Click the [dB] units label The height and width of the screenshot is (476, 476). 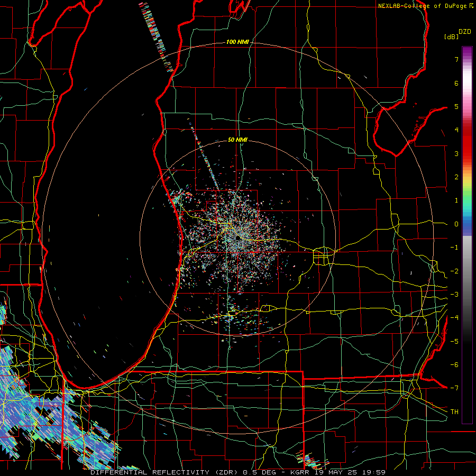click(451, 36)
